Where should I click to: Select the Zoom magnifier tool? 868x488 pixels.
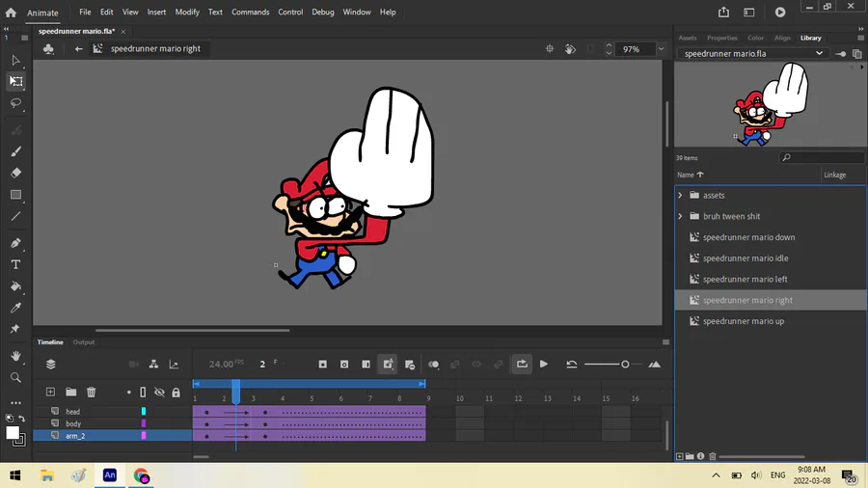point(15,377)
